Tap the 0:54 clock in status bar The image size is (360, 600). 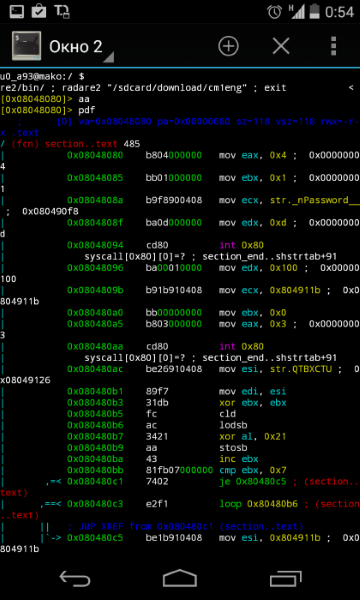tap(340, 12)
